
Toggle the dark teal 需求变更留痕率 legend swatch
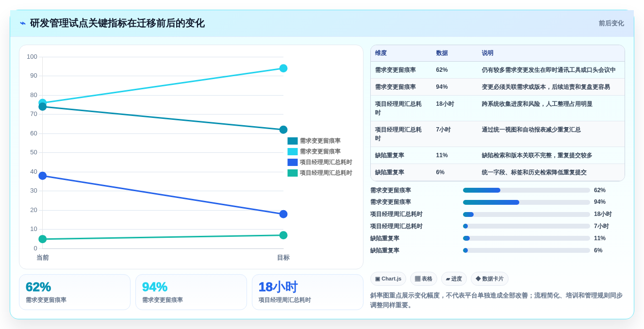pyautogui.click(x=293, y=141)
